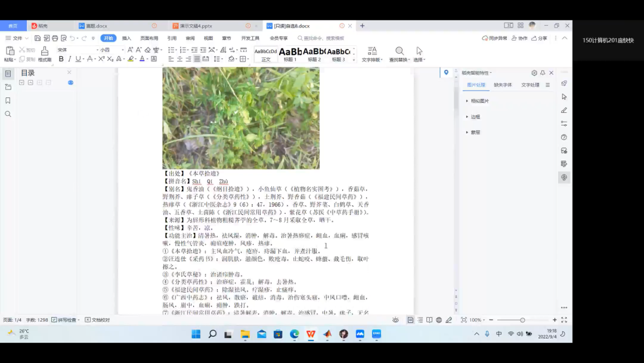Click the 协作 collaborate button

click(519, 38)
